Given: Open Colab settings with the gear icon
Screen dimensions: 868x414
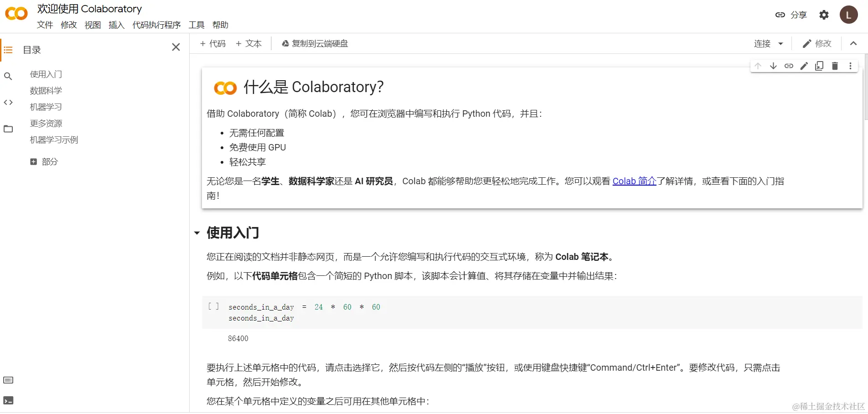Looking at the screenshot, I should click(x=824, y=15).
